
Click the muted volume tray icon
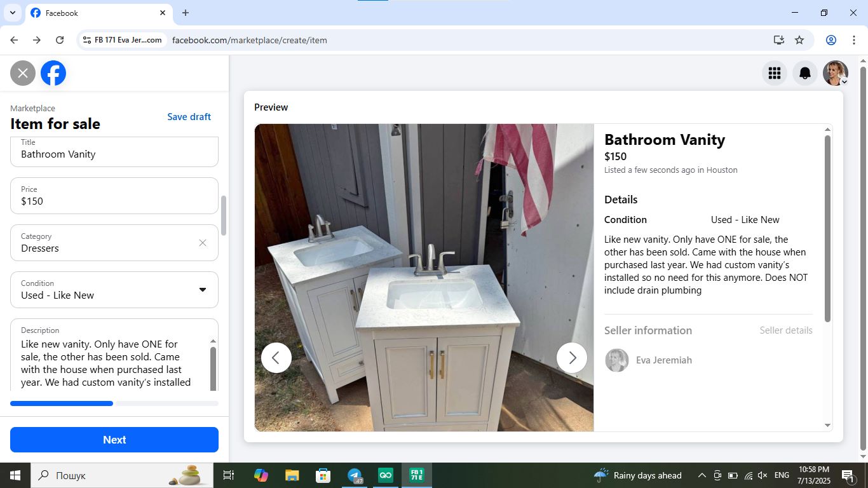pos(763,475)
